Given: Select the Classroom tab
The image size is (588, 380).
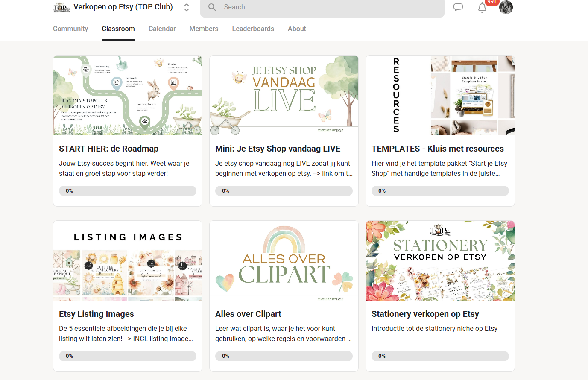Looking at the screenshot, I should [x=118, y=29].
